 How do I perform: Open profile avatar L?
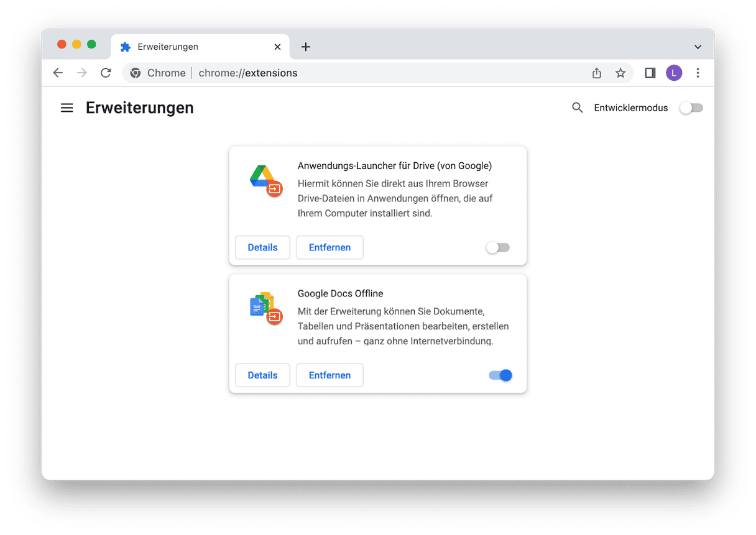click(x=674, y=73)
